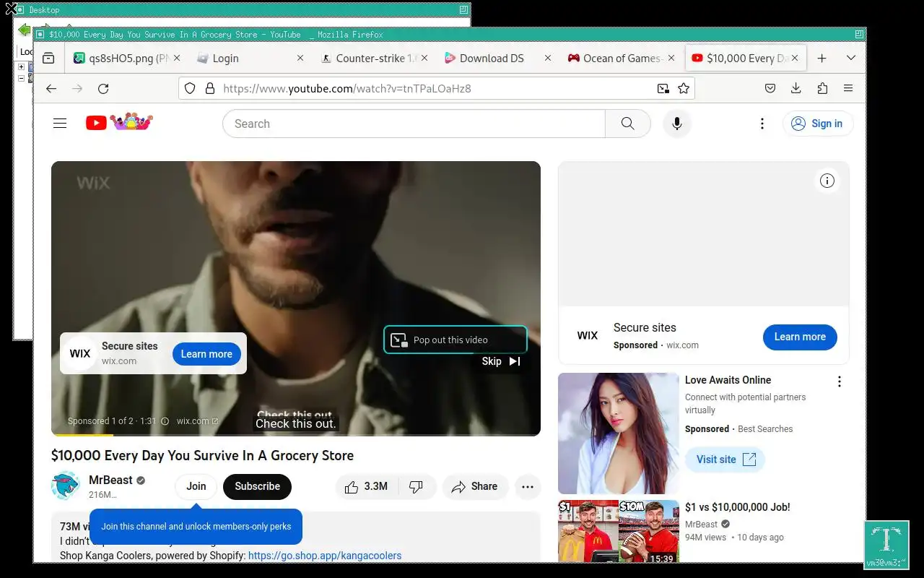
Task: Subscribe to MrBeast
Action: tap(257, 486)
